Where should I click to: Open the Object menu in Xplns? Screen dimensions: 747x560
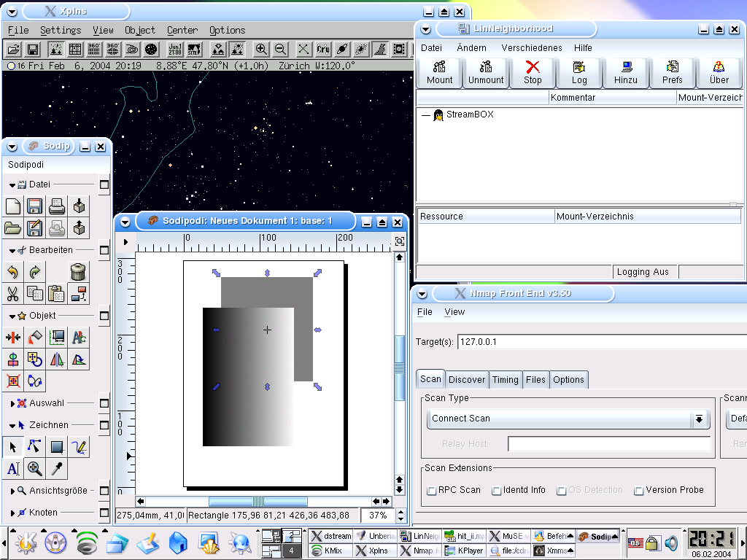[140, 30]
